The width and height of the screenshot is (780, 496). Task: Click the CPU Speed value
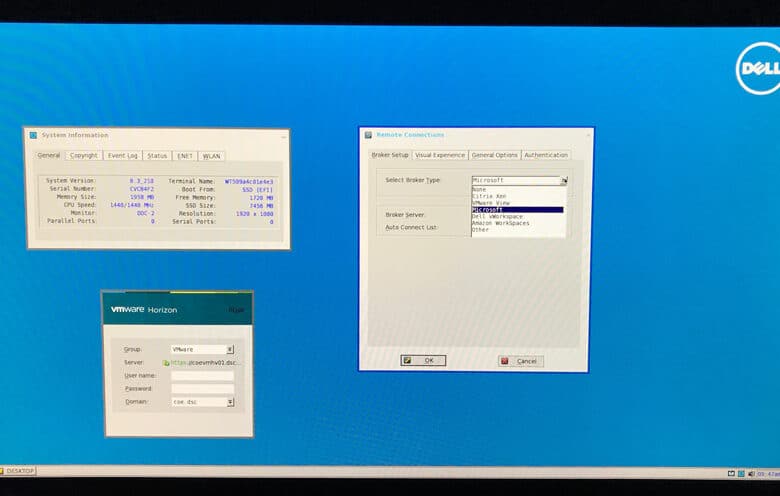tap(131, 205)
